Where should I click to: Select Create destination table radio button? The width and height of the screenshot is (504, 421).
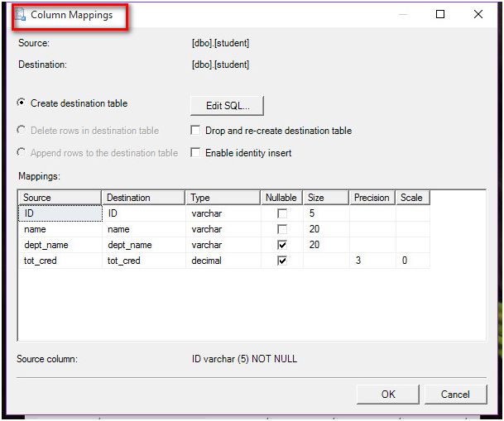point(22,103)
